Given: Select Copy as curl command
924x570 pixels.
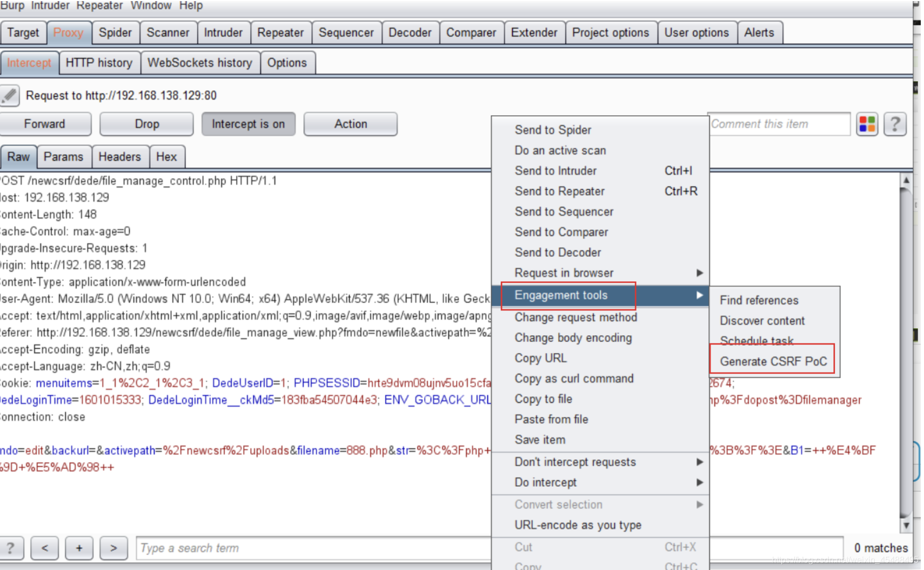Looking at the screenshot, I should click(x=600, y=379).
